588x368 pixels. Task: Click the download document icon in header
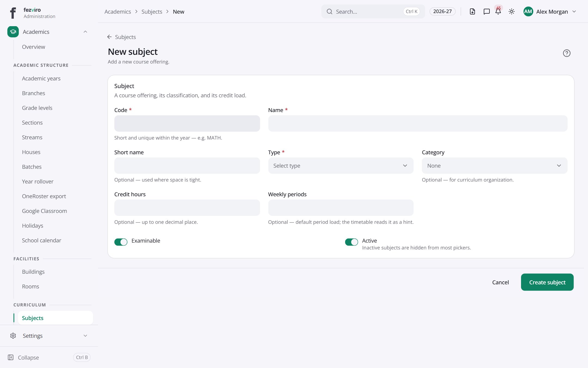pyautogui.click(x=472, y=11)
